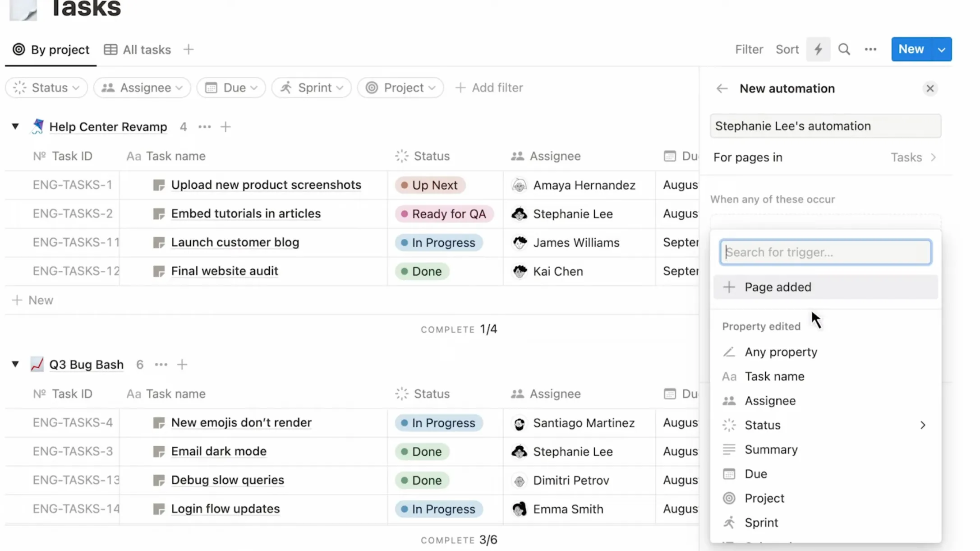Add task to Help Center Revamp group
This screenshot has height=551, width=980.
(225, 127)
